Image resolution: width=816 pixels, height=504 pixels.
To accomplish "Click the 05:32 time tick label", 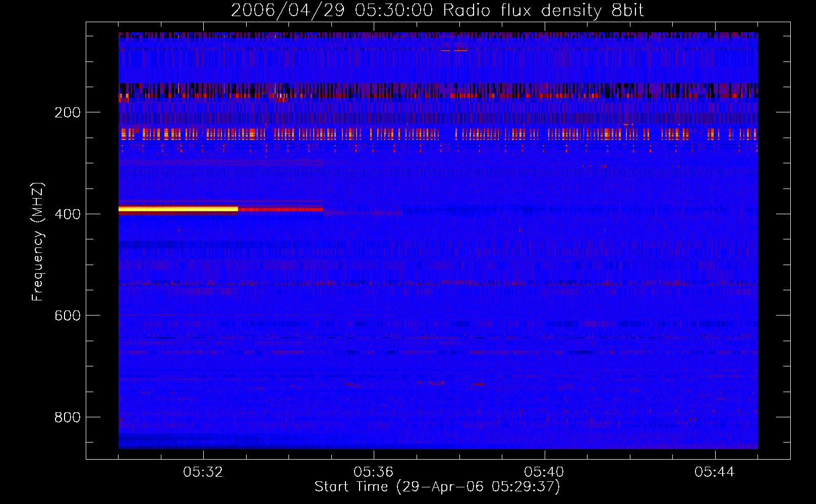I will [203, 472].
